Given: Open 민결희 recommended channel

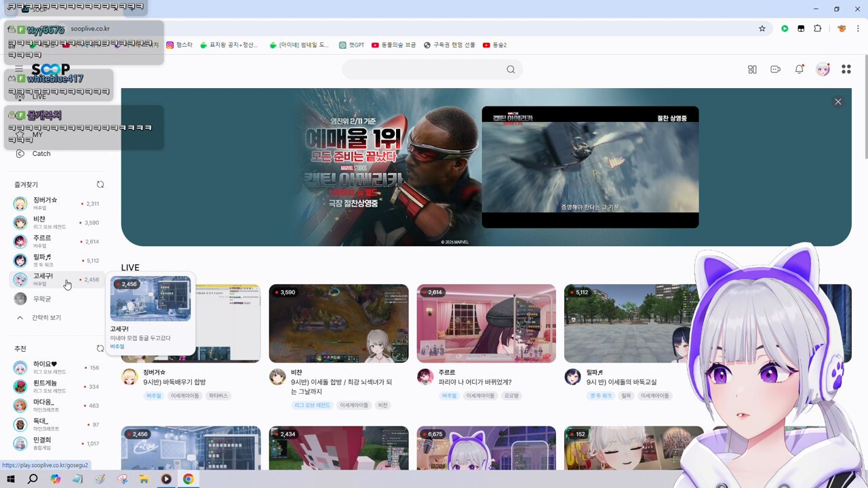Looking at the screenshot, I should point(57,443).
